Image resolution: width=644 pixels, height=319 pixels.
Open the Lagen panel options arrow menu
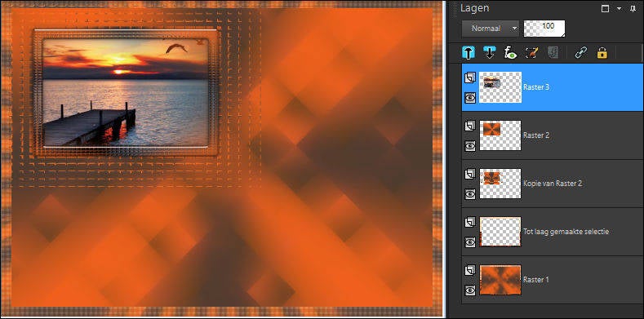(x=619, y=9)
